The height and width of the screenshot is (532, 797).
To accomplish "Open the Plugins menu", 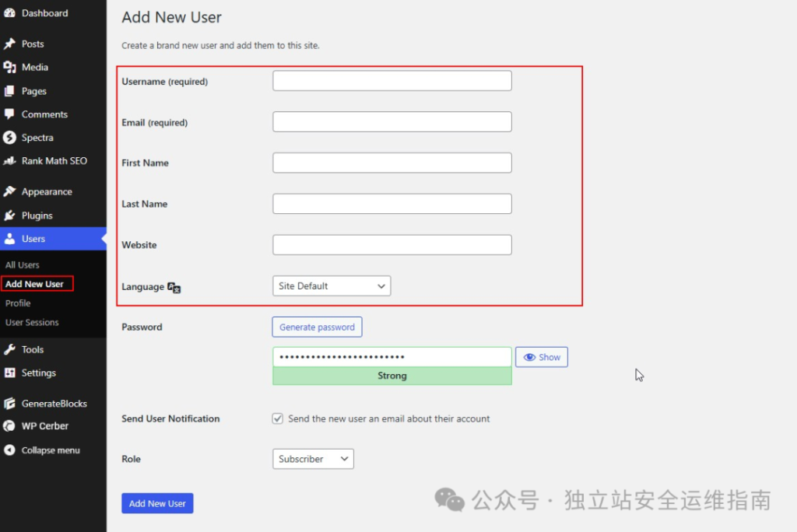I will [54, 215].
